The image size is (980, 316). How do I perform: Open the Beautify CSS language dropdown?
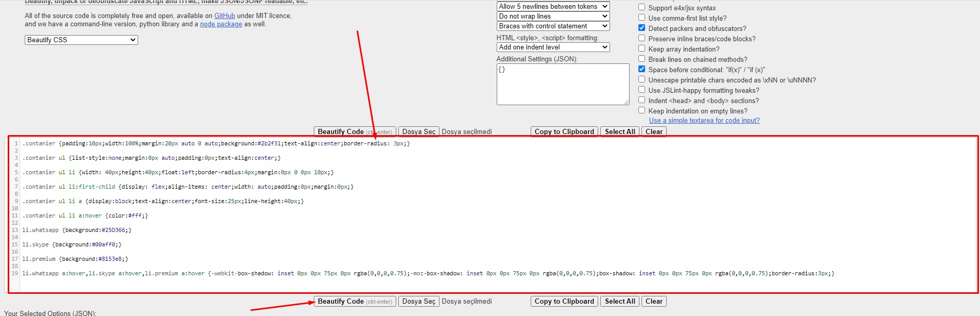point(81,40)
